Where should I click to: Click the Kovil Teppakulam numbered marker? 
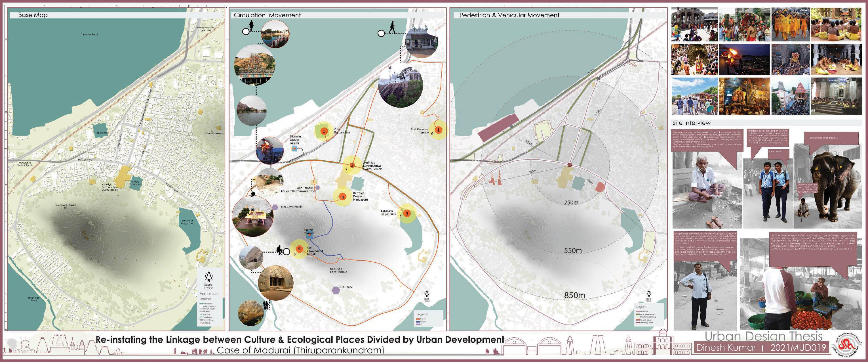click(324, 131)
